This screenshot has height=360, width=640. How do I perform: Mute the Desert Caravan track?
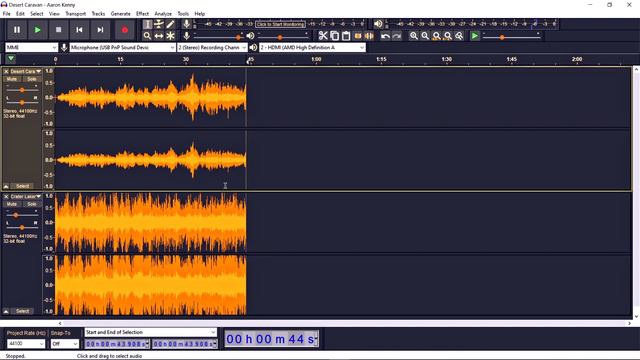tap(12, 79)
